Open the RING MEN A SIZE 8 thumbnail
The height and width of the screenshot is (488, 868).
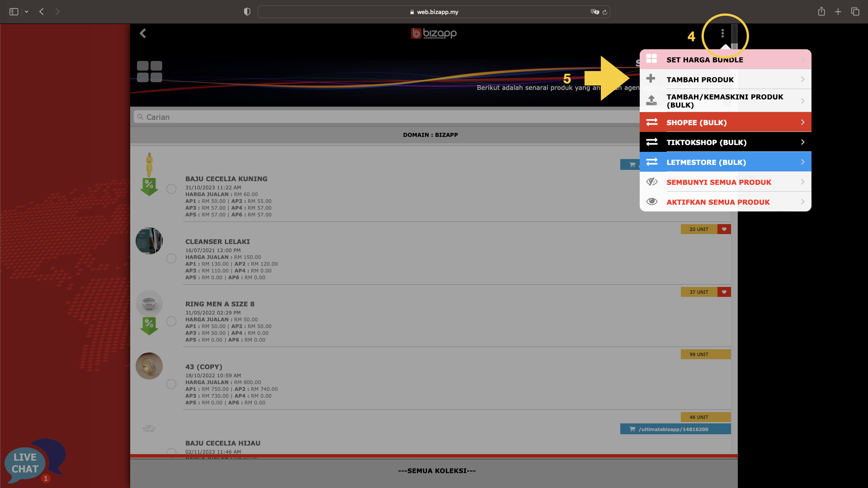pyautogui.click(x=149, y=303)
